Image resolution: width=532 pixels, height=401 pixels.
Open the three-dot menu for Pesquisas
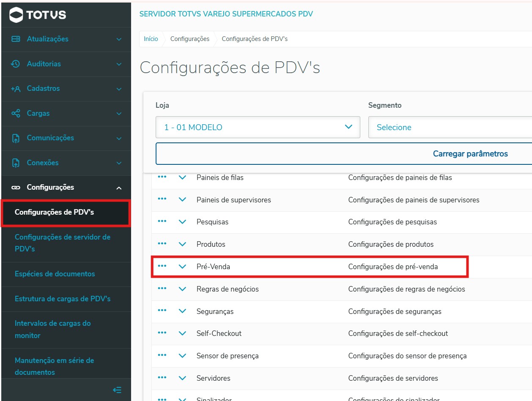(x=162, y=221)
